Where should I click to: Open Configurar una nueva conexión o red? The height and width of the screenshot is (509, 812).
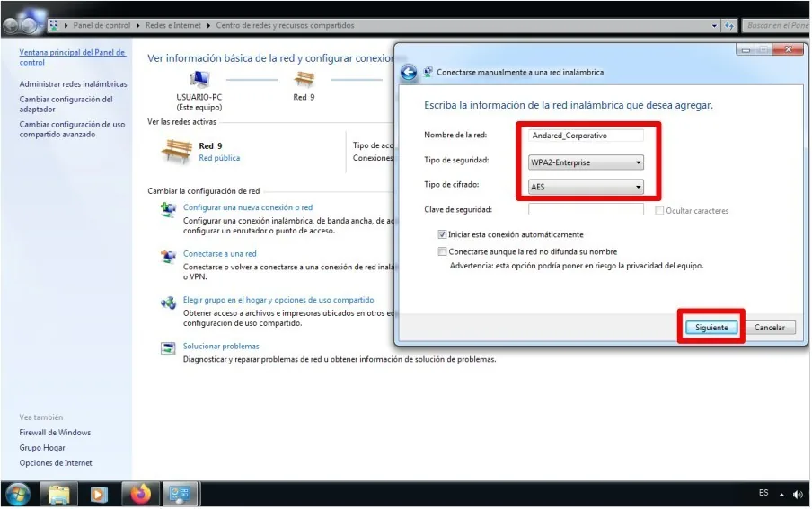coord(248,207)
